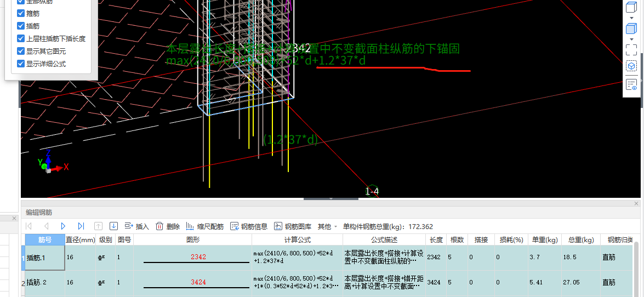
Task: Click 删除 to delete rebar row
Action: [168, 226]
